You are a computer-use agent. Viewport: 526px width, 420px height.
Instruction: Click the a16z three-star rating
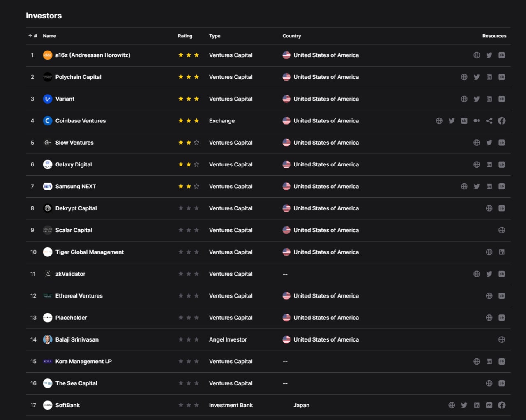(x=189, y=55)
